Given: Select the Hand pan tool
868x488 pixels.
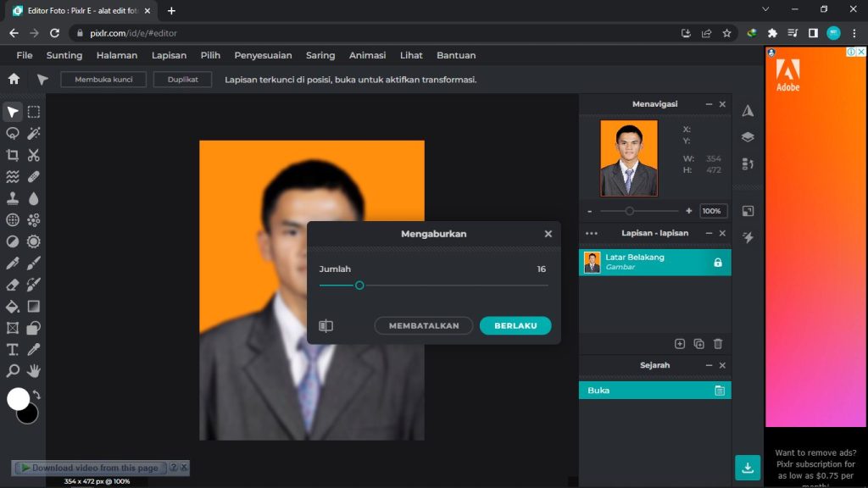Looking at the screenshot, I should pos(34,370).
